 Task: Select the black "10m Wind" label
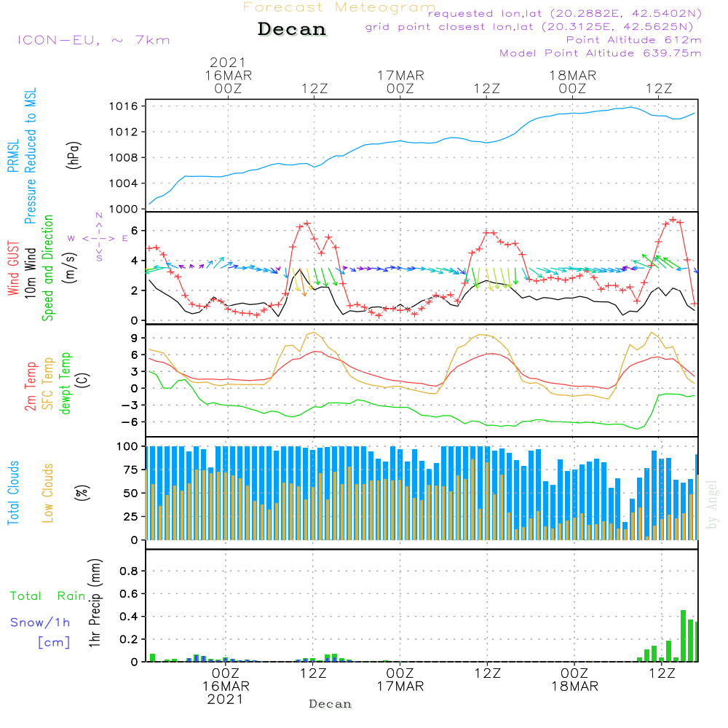point(30,273)
